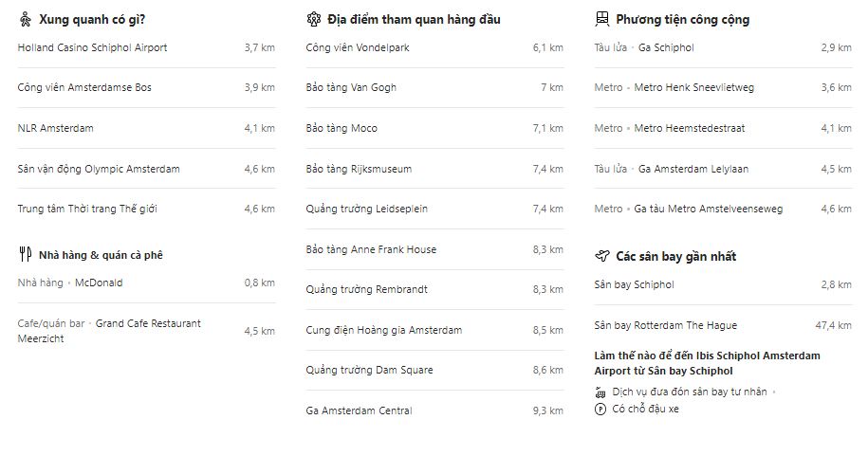Click the private airport shuttle icon
Viewport: 868px width, 456px height.
600,392
